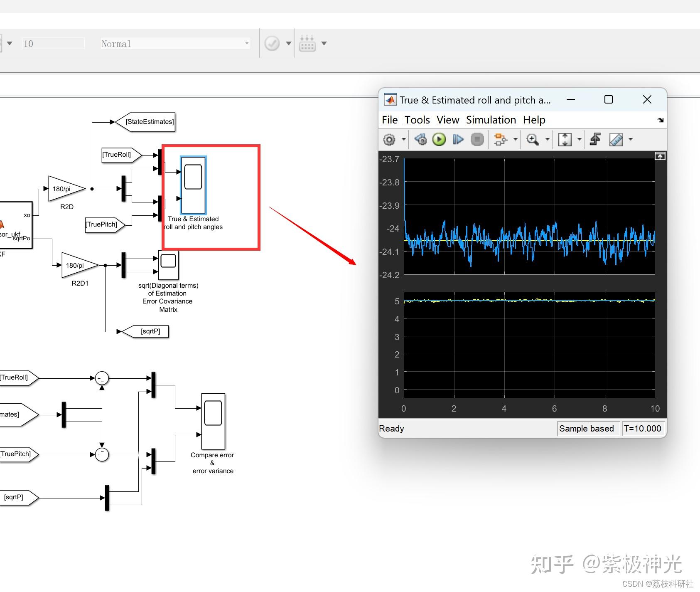Screen dimensions: 700x592
Task: Expand the dropdown arrow left of stop time
Action: click(9, 43)
